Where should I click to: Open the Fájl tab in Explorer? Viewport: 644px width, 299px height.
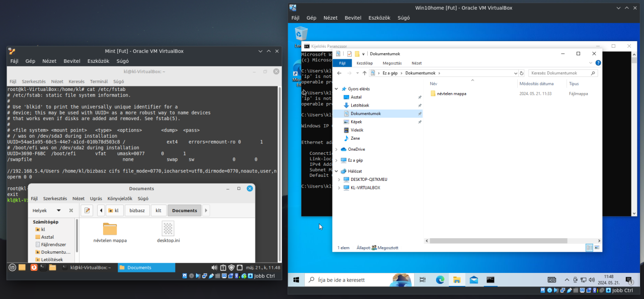coord(342,63)
